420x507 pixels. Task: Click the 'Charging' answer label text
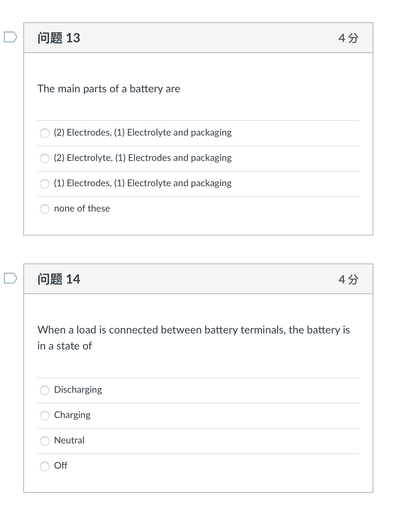pyautogui.click(x=72, y=415)
